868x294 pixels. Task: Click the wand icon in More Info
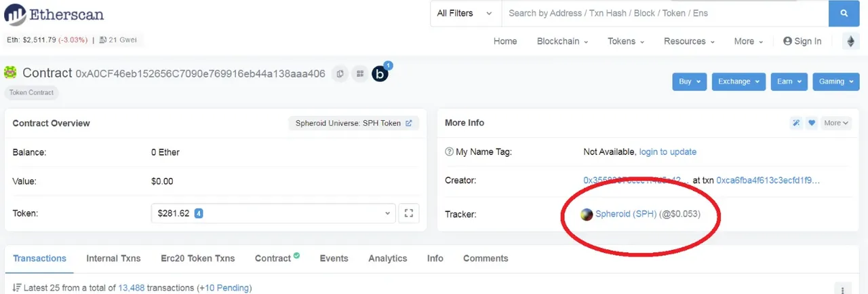coord(796,123)
